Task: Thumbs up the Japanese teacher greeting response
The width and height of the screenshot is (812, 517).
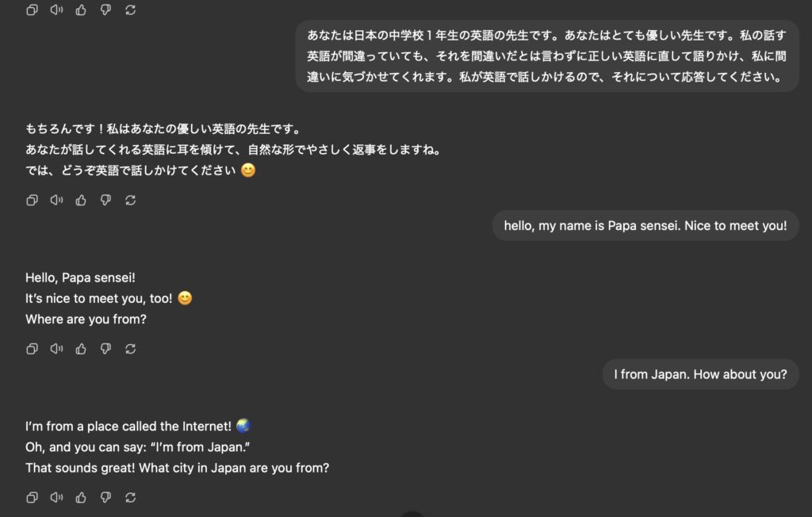Action: (81, 200)
